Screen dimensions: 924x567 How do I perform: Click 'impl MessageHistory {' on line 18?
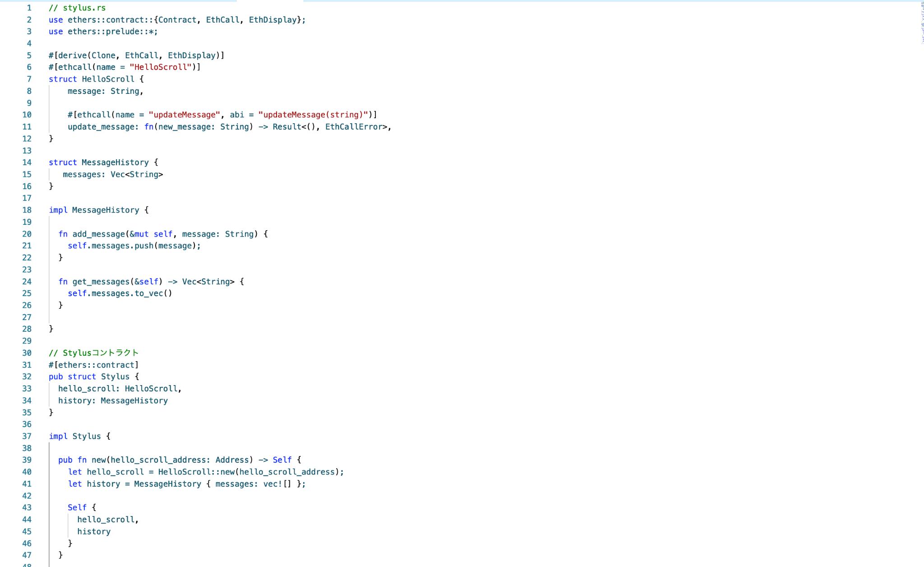(98, 210)
